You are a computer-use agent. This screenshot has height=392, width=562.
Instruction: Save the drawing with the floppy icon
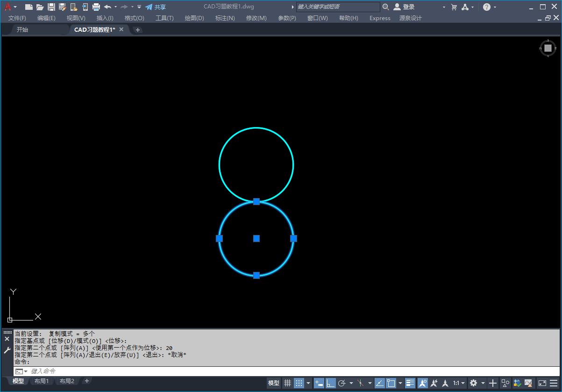[x=51, y=7]
